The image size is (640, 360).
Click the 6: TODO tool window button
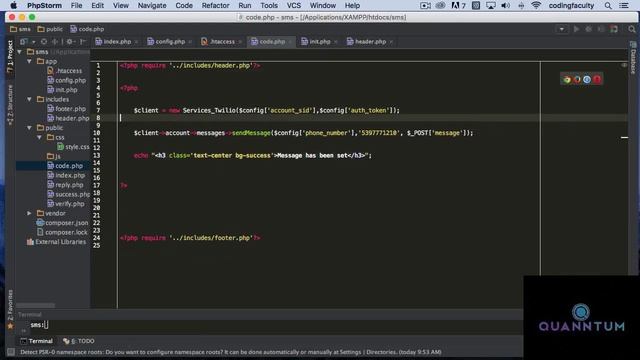79,341
